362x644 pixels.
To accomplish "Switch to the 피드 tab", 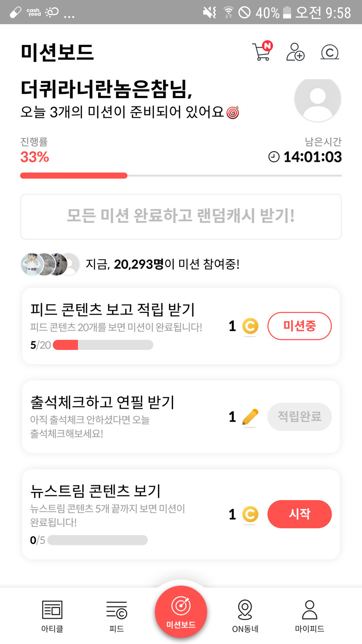I will (x=116, y=616).
